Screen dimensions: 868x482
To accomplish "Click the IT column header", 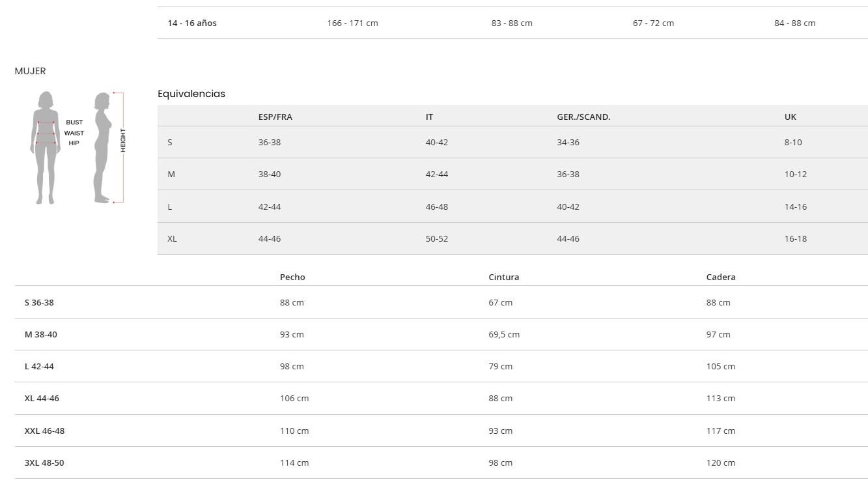I will pyautogui.click(x=429, y=117).
